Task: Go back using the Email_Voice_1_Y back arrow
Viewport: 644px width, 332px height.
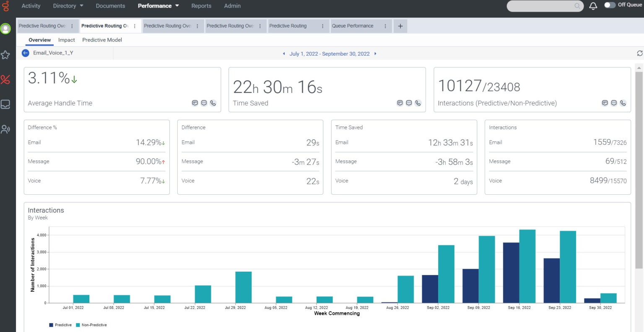Action: pos(25,53)
